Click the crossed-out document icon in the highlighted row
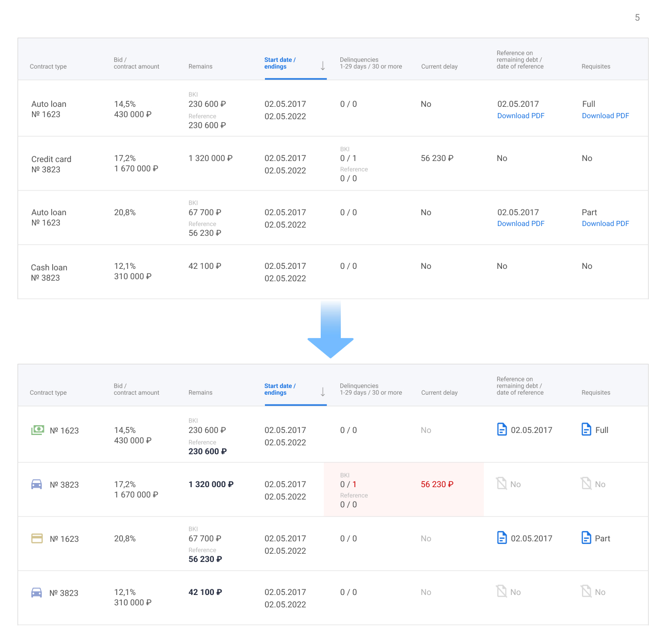Image resolution: width=661 pixels, height=644 pixels. (x=501, y=484)
